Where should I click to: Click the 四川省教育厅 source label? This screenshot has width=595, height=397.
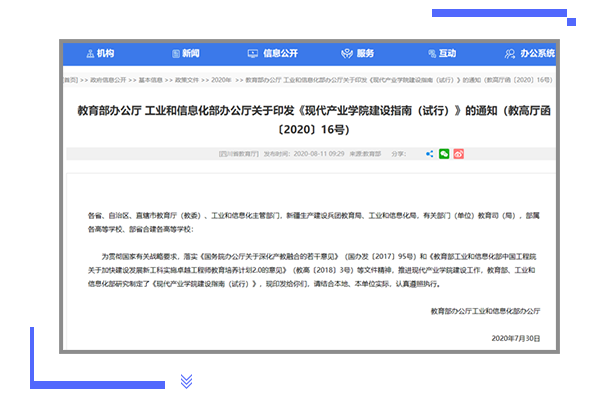(x=239, y=154)
